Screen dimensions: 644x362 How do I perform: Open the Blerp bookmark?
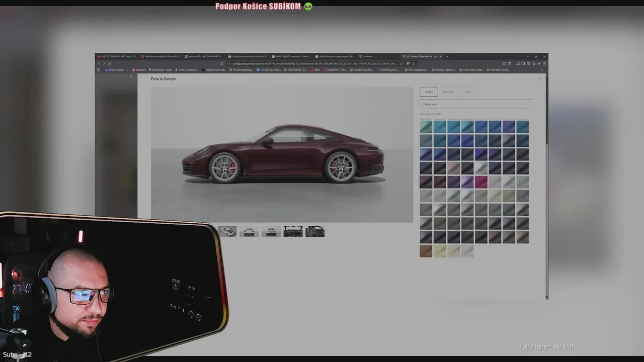coord(316,70)
